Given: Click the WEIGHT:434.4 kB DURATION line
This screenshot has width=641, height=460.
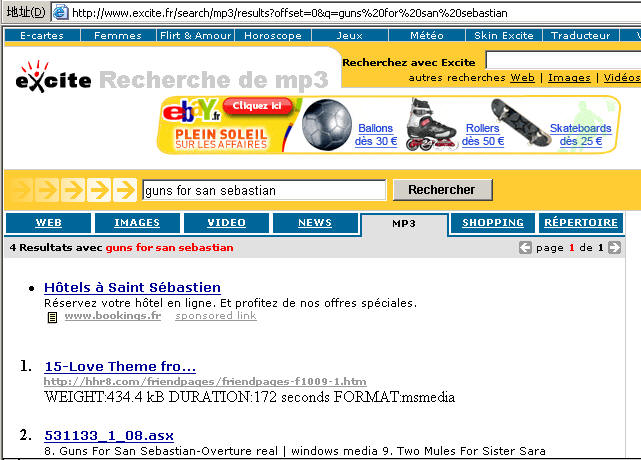Looking at the screenshot, I should tap(249, 397).
